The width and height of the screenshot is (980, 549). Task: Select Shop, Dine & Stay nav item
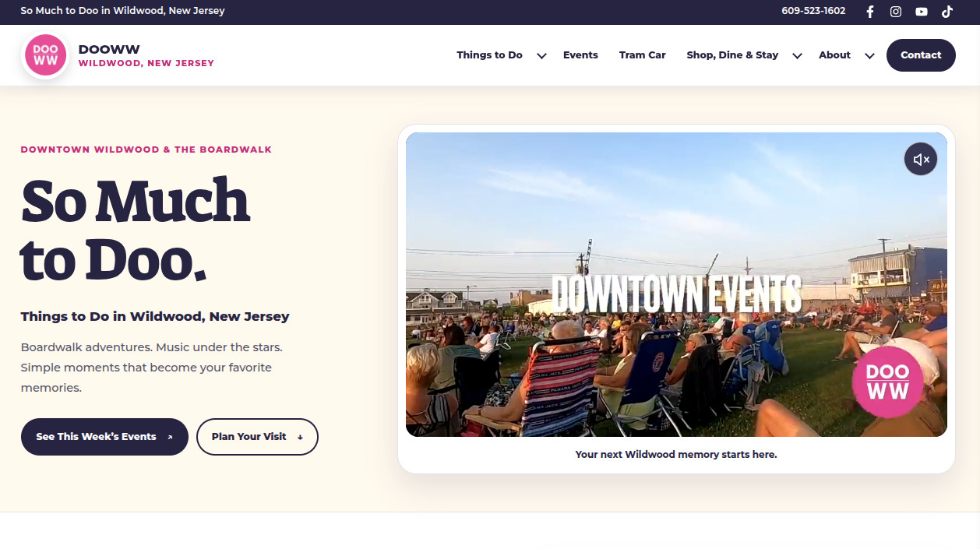coord(732,55)
